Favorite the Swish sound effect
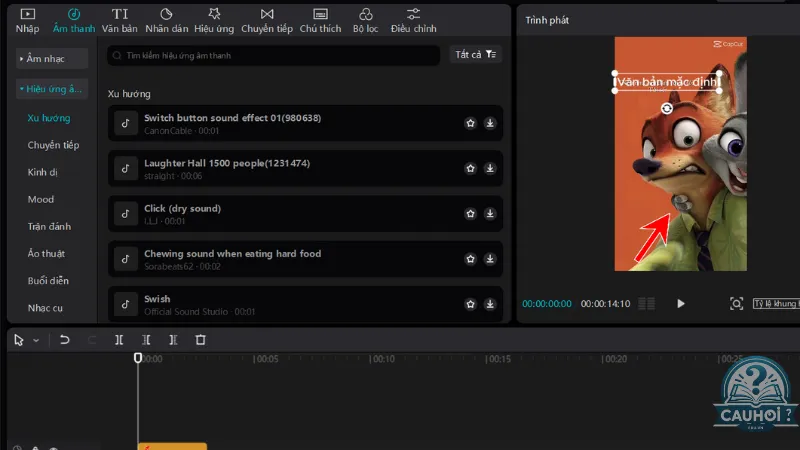Screen dimensions: 800x450 (470, 304)
